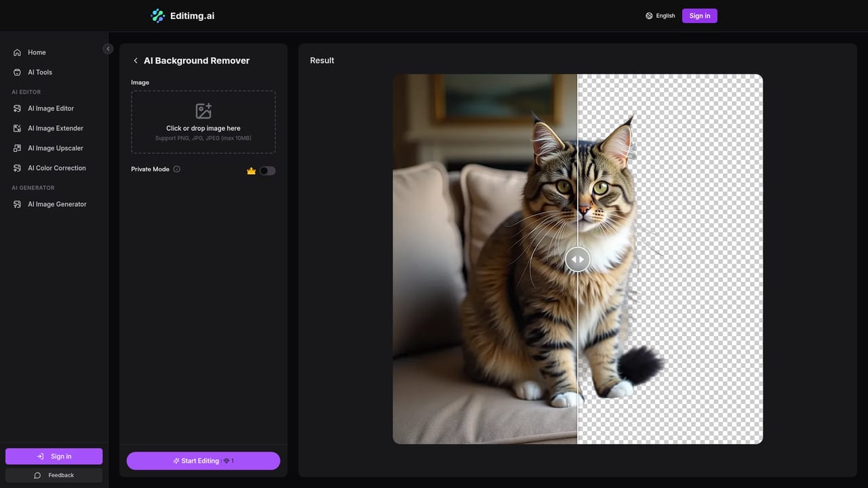Click the Result heading text
The image size is (868, 488).
pos(322,60)
